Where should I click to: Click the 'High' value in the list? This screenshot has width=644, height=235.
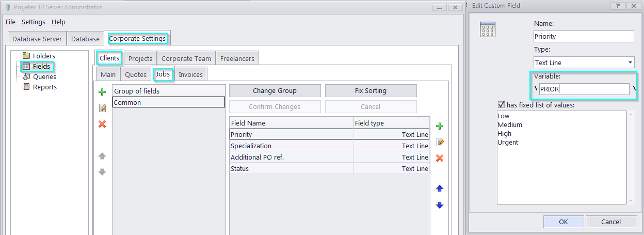pos(505,133)
